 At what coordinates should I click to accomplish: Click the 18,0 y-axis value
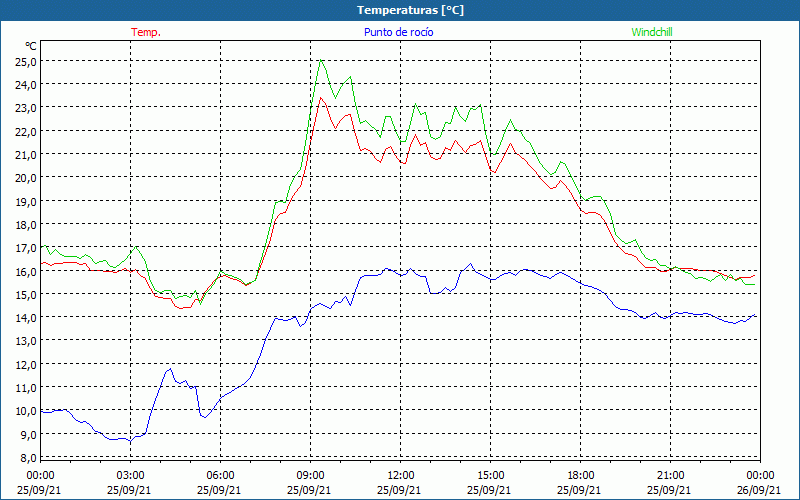click(26, 224)
